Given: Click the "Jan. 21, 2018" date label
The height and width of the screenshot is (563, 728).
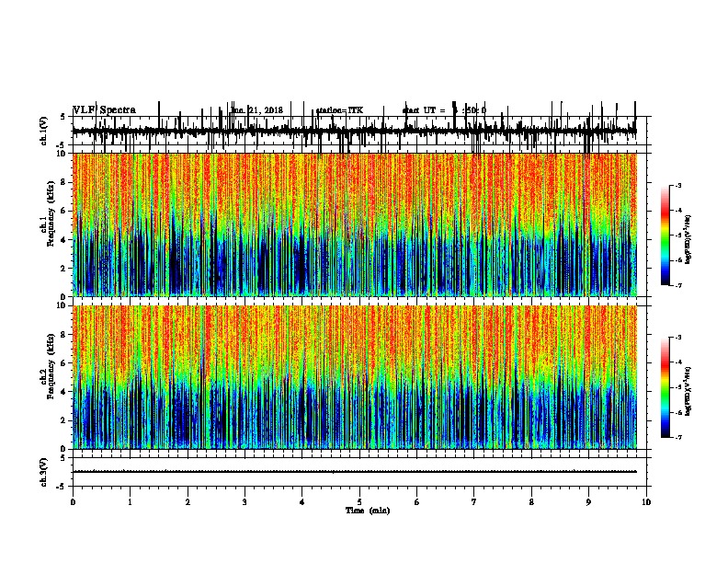Looking at the screenshot, I should click(256, 110).
